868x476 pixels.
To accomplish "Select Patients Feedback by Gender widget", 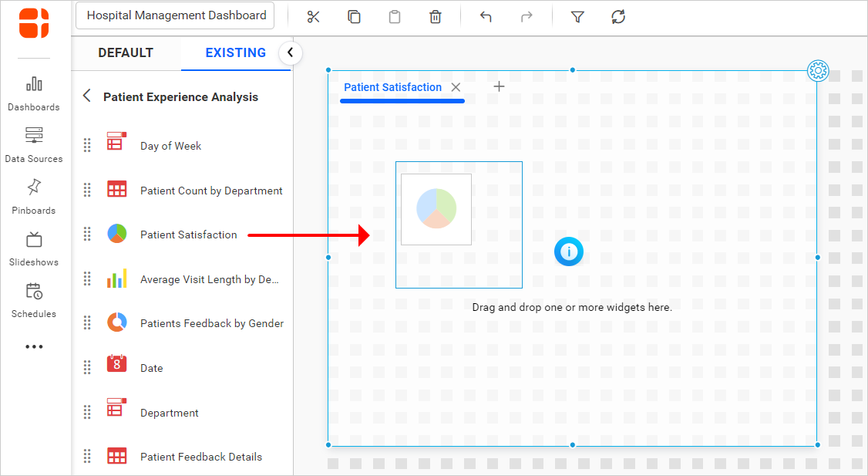I will click(x=211, y=323).
